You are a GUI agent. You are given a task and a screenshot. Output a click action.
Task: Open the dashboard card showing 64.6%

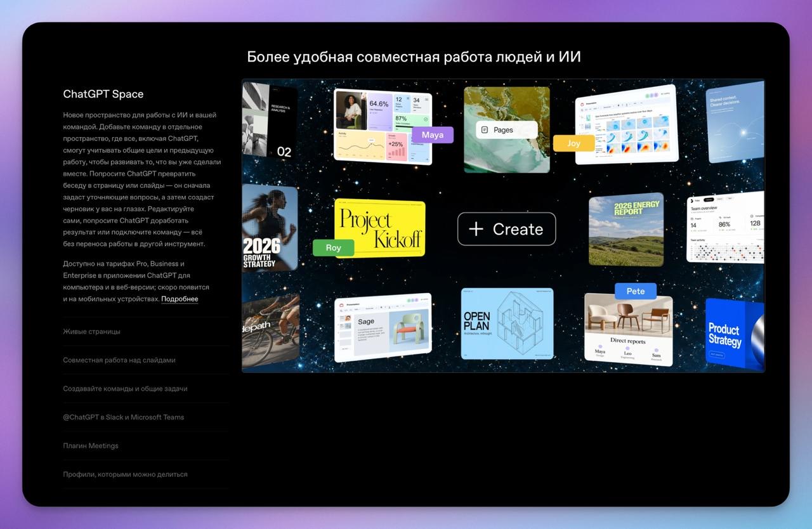(x=383, y=127)
